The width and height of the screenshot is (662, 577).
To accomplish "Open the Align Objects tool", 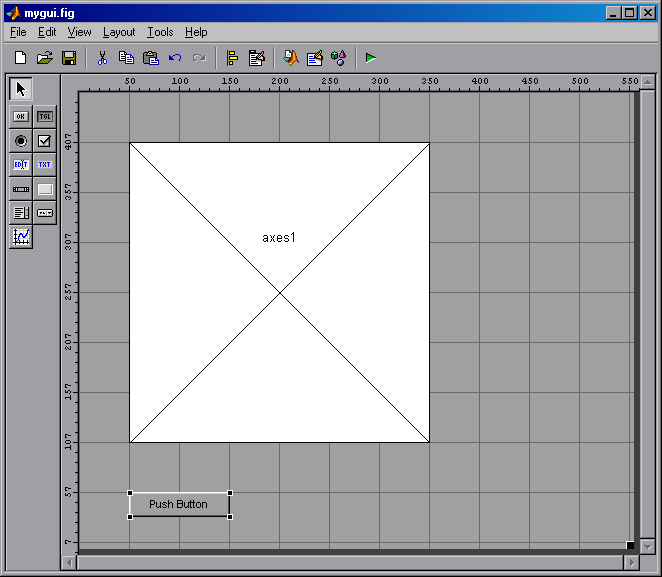I will [232, 58].
